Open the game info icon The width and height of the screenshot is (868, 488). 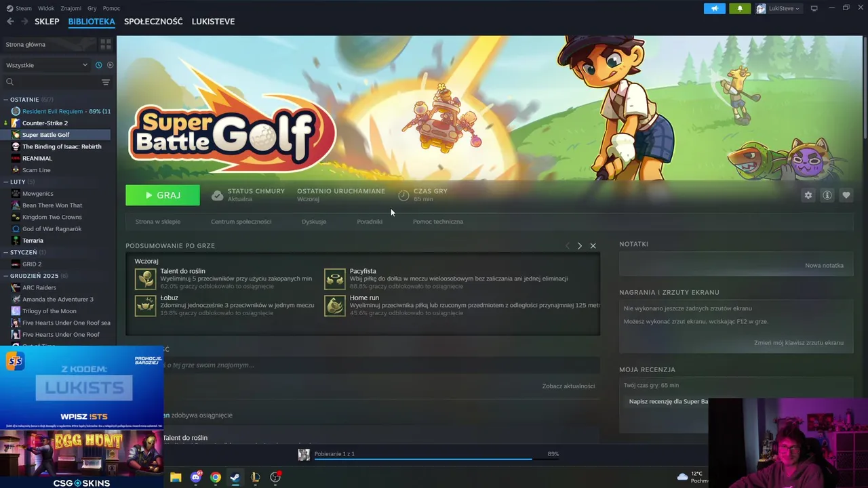[827, 195]
